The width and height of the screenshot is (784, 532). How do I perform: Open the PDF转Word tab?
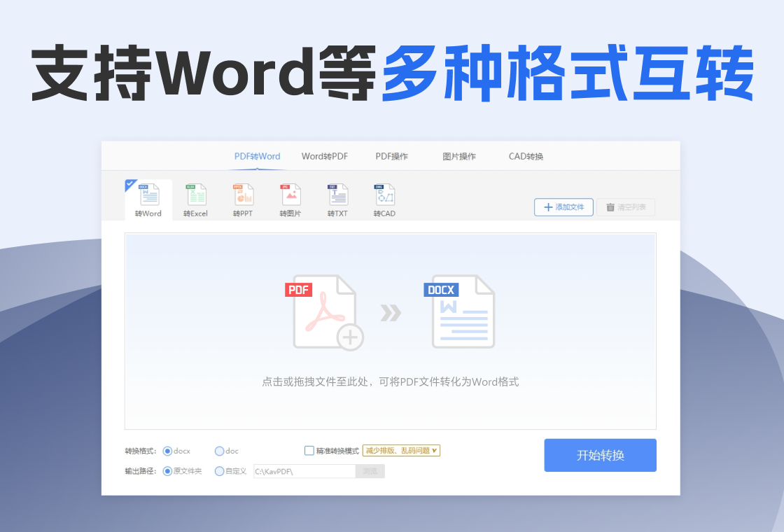coord(257,157)
